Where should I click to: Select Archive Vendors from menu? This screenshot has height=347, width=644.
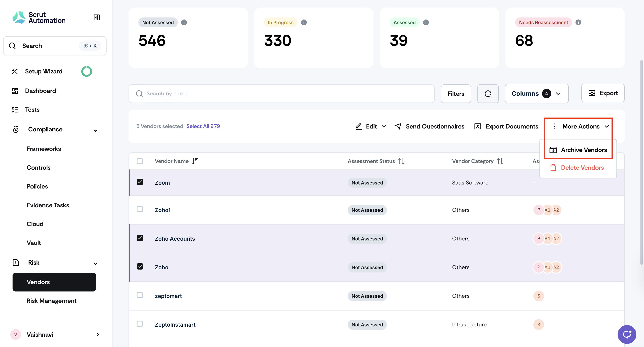point(578,150)
